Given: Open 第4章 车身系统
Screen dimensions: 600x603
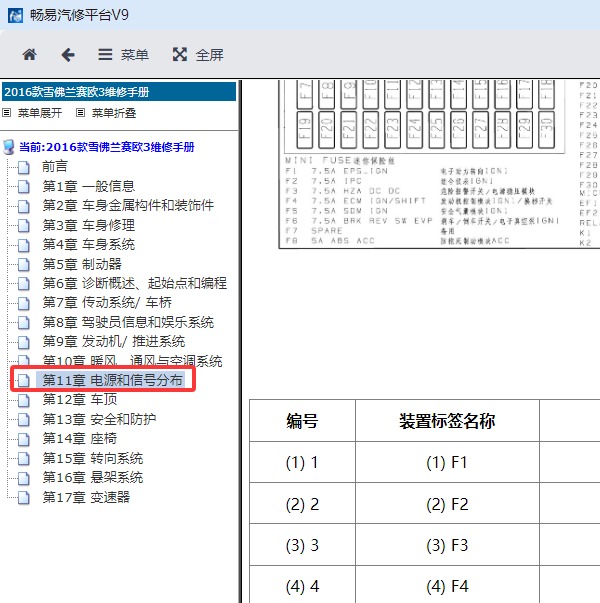Looking at the screenshot, I should [x=88, y=244].
